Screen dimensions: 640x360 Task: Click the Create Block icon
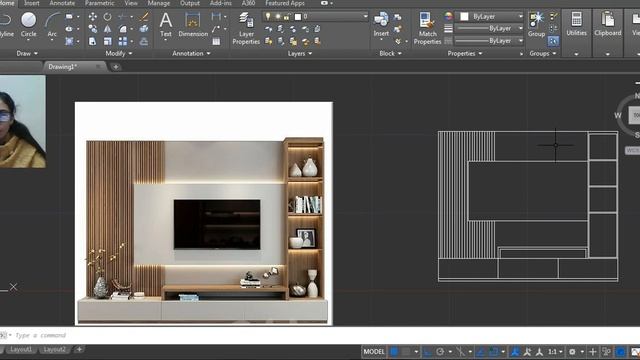point(398,17)
